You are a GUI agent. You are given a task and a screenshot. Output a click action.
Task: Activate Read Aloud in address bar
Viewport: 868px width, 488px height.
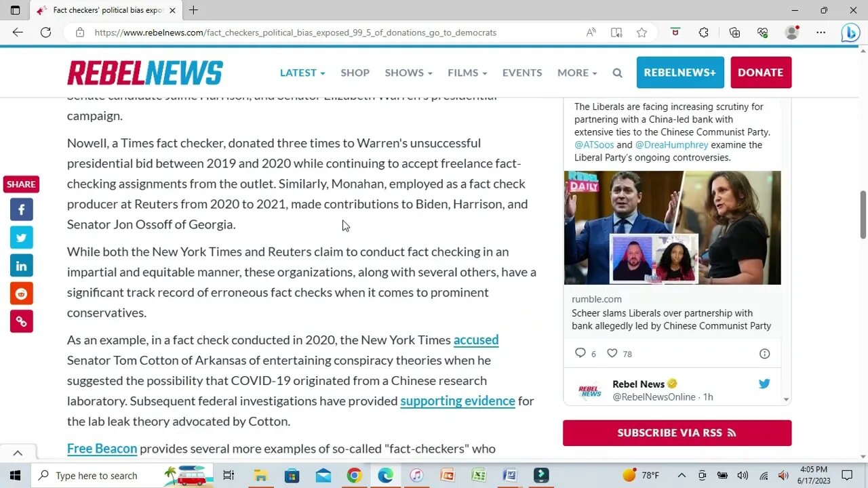[591, 33]
